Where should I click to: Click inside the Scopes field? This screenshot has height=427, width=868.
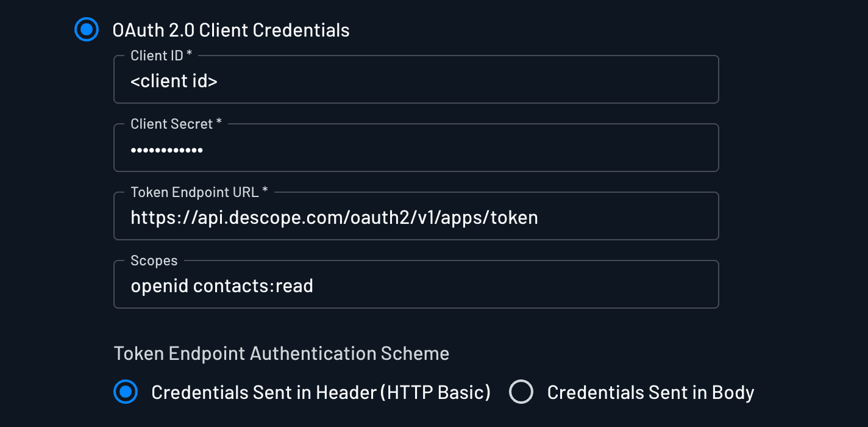416,284
